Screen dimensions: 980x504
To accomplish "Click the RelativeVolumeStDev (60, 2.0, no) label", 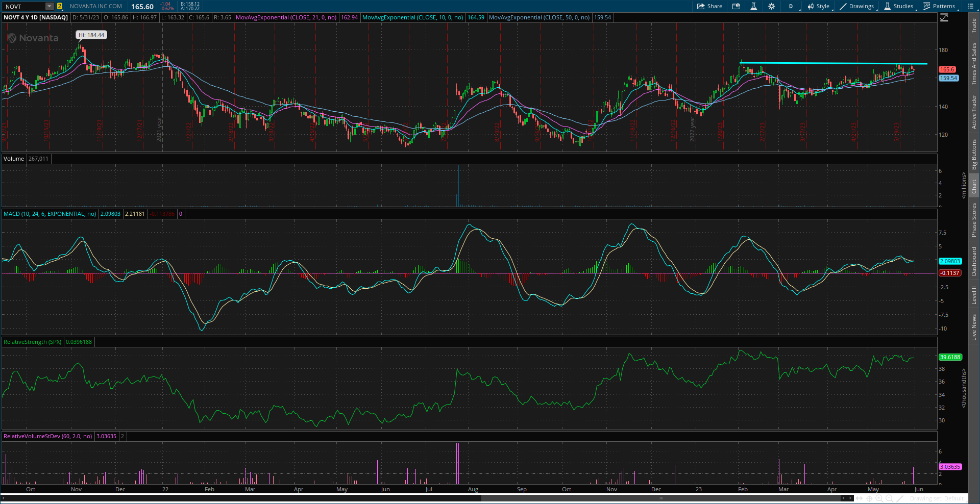I will point(48,436).
